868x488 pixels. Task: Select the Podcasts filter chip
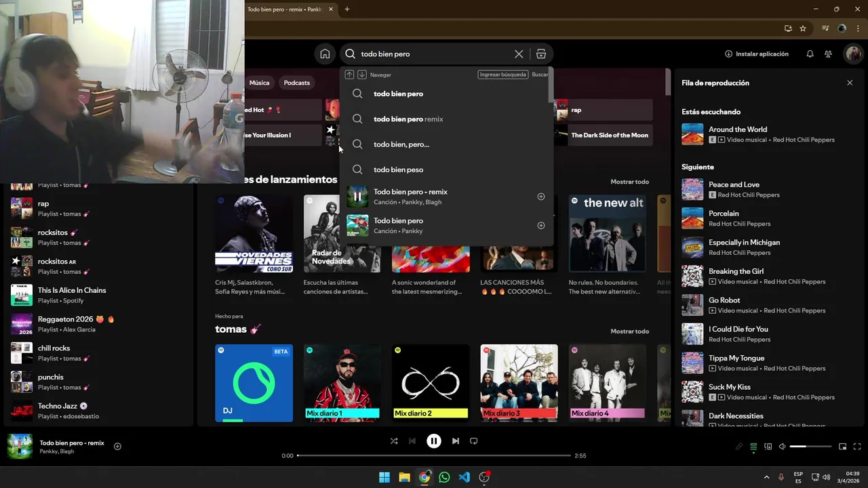(x=296, y=83)
